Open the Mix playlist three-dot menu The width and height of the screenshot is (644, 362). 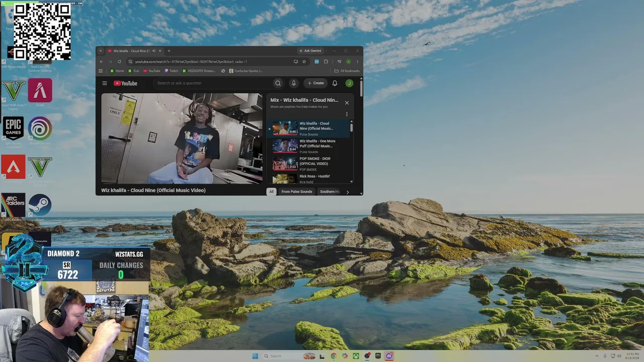point(347,114)
